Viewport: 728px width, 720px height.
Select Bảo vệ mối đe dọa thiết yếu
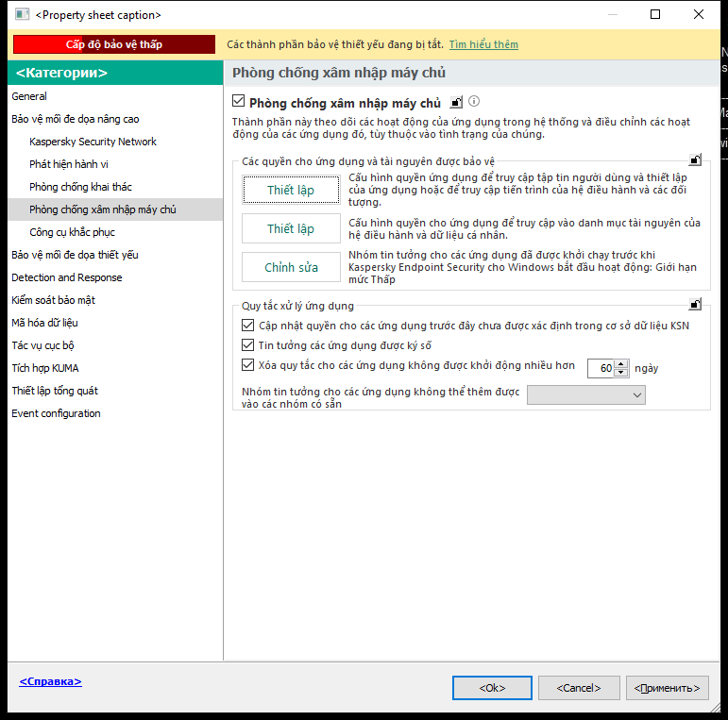tap(115, 255)
